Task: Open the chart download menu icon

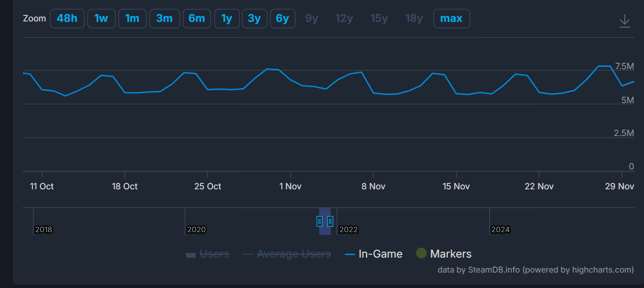Action: click(x=625, y=21)
